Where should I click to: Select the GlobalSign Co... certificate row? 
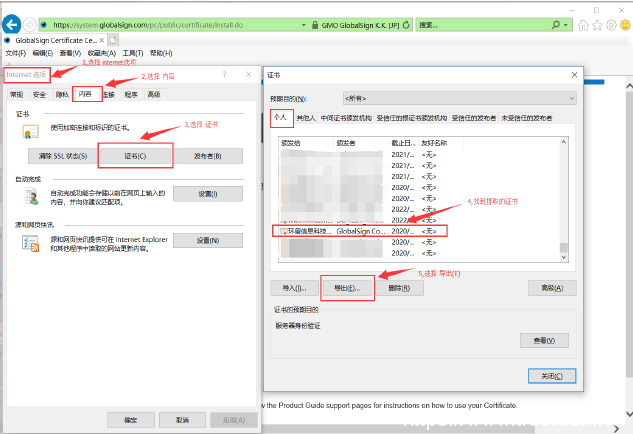(360, 231)
